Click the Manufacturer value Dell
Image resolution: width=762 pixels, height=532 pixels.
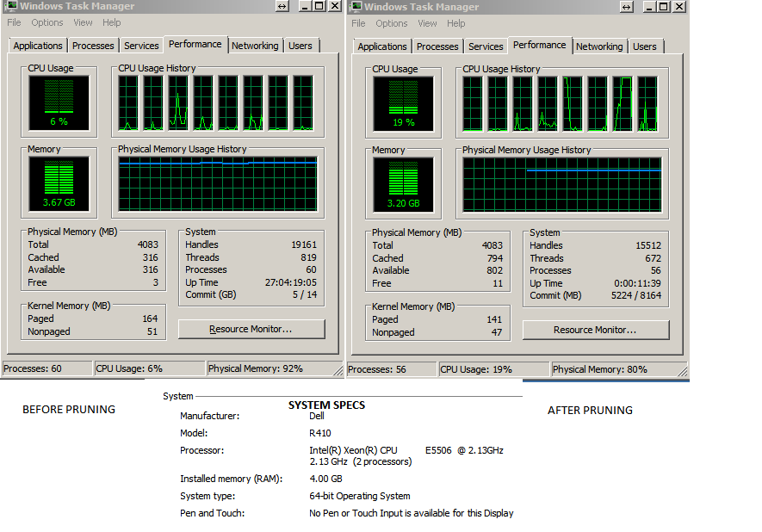click(x=316, y=416)
